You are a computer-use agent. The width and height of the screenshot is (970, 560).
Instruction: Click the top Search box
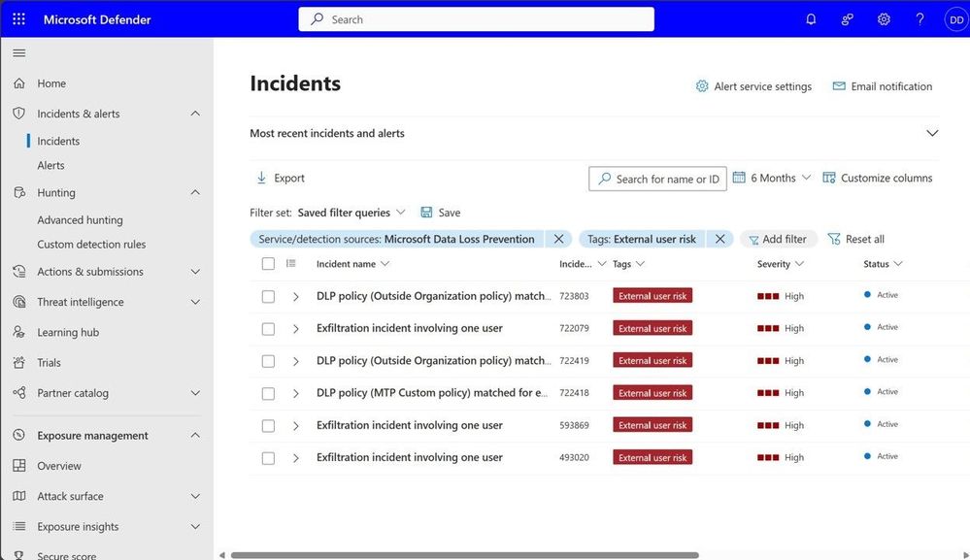[x=477, y=19]
